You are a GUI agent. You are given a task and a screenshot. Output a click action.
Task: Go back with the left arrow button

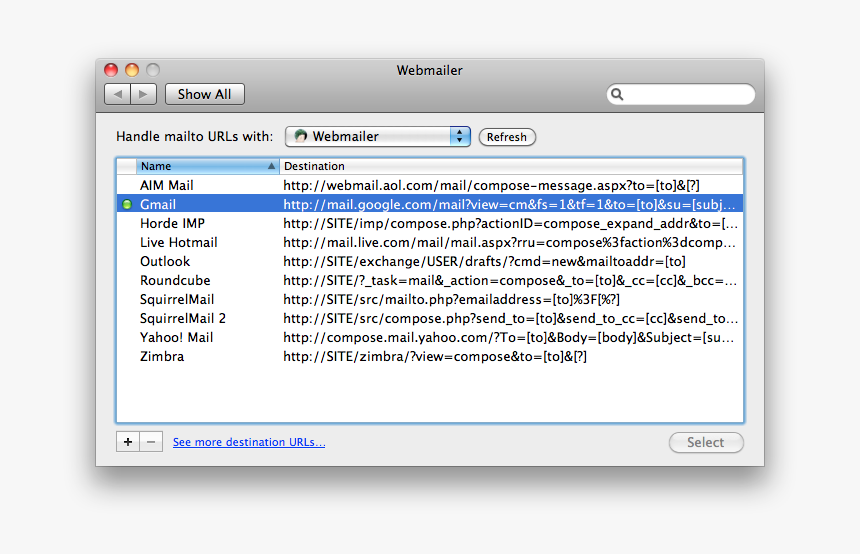click(117, 94)
